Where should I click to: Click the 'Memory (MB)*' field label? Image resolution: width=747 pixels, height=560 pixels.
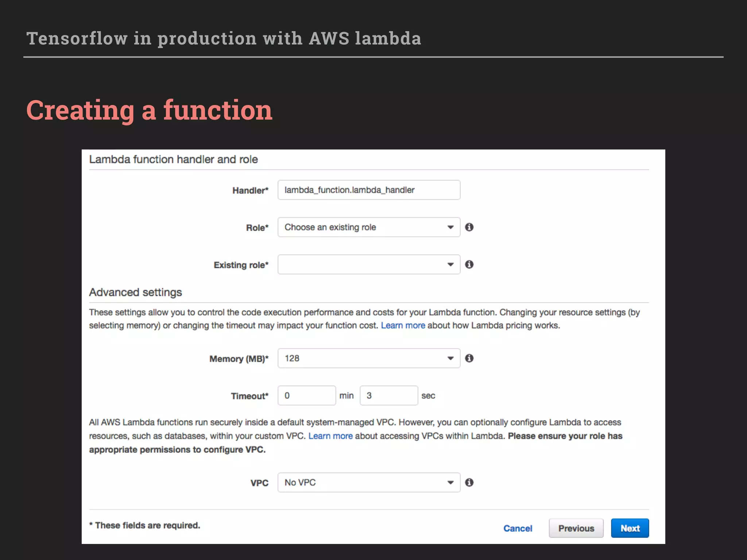[239, 359]
